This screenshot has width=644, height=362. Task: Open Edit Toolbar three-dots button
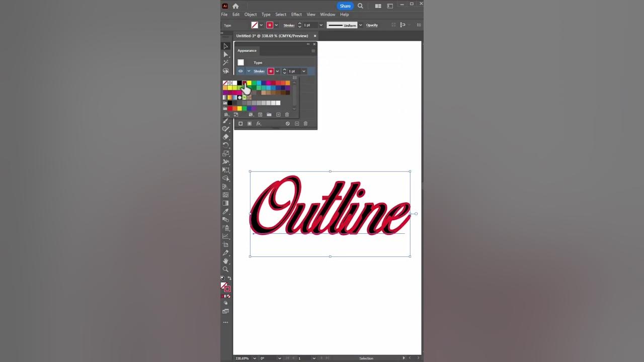click(225, 322)
